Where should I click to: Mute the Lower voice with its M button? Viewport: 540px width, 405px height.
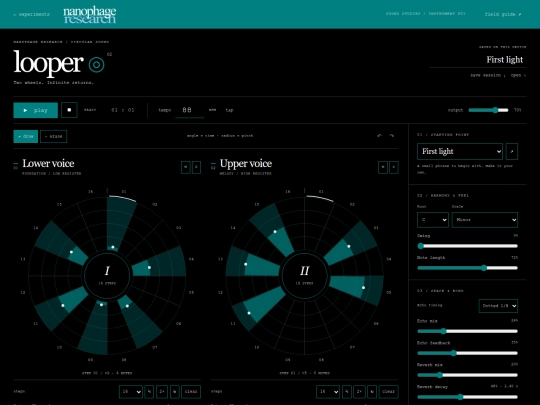pyautogui.click(x=186, y=167)
